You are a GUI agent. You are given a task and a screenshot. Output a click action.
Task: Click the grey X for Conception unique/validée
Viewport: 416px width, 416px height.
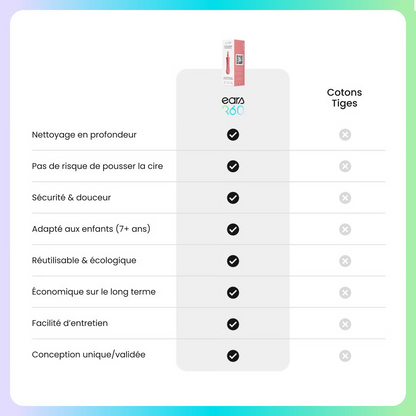(345, 356)
